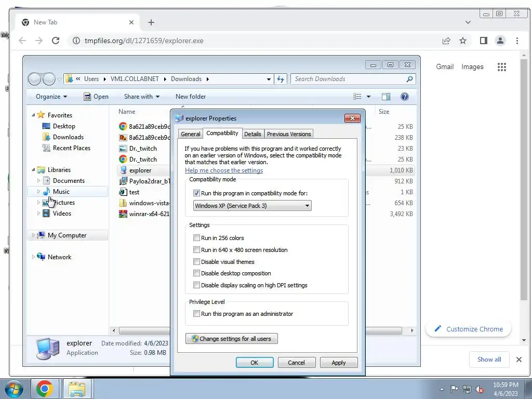Click Chrome address bar URL
532x399 pixels.
point(144,41)
